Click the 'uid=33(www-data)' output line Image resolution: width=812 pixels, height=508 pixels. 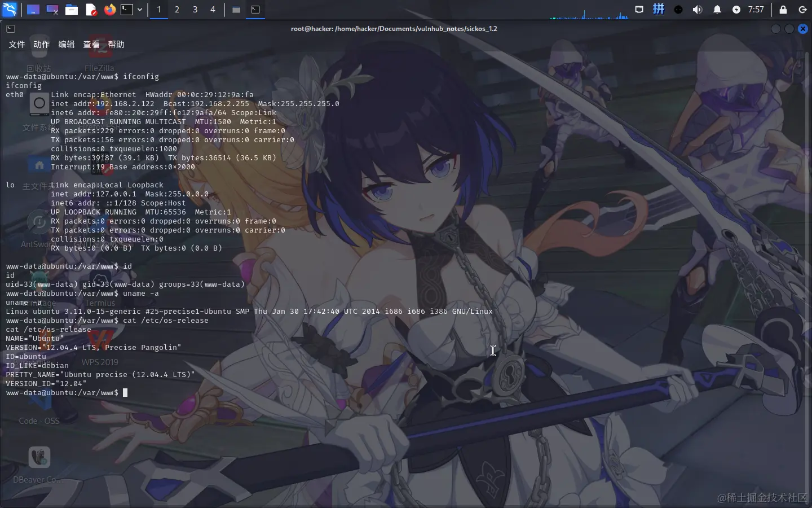(125, 284)
